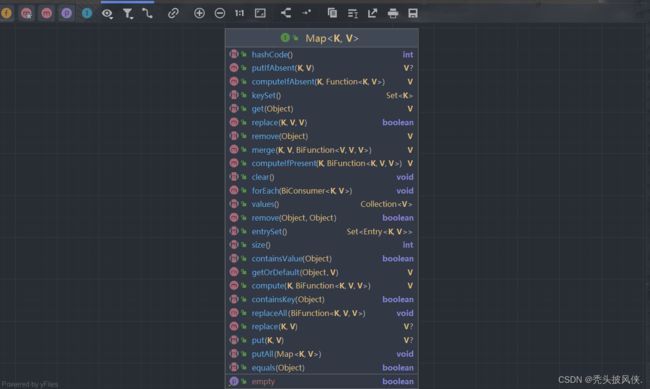Toggle the Methods display button
Viewport: 650px width, 389px height.
(x=46, y=13)
